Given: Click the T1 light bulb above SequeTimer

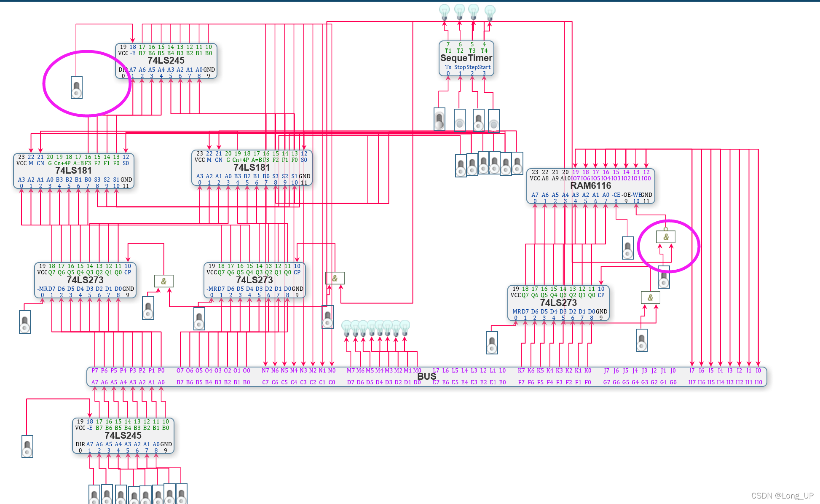Looking at the screenshot, I should tap(445, 12).
